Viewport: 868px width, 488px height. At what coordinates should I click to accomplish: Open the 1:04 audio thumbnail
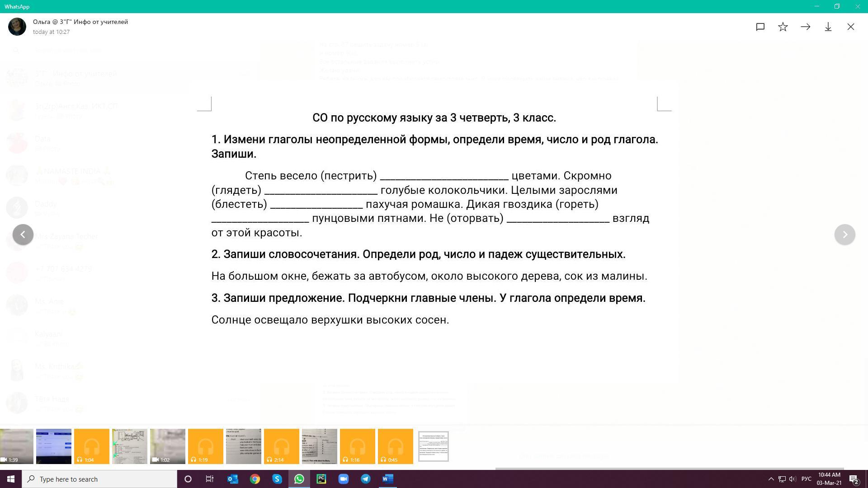coord(92,446)
